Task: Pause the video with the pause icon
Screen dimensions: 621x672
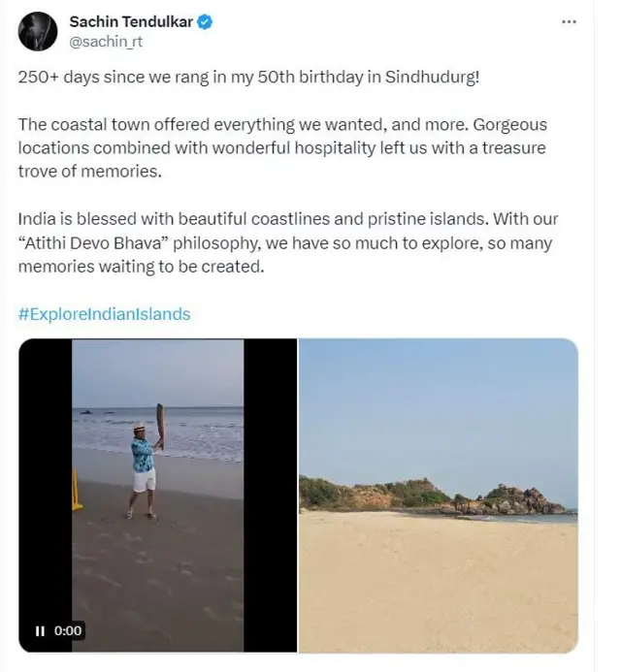Action: tap(40, 630)
